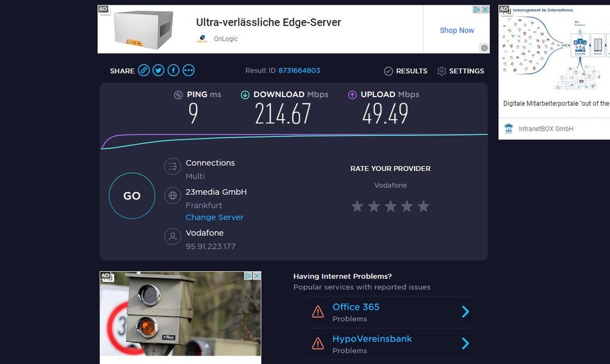Image resolution: width=610 pixels, height=364 pixels.
Task: Click the download arrow icon
Action: coord(245,95)
